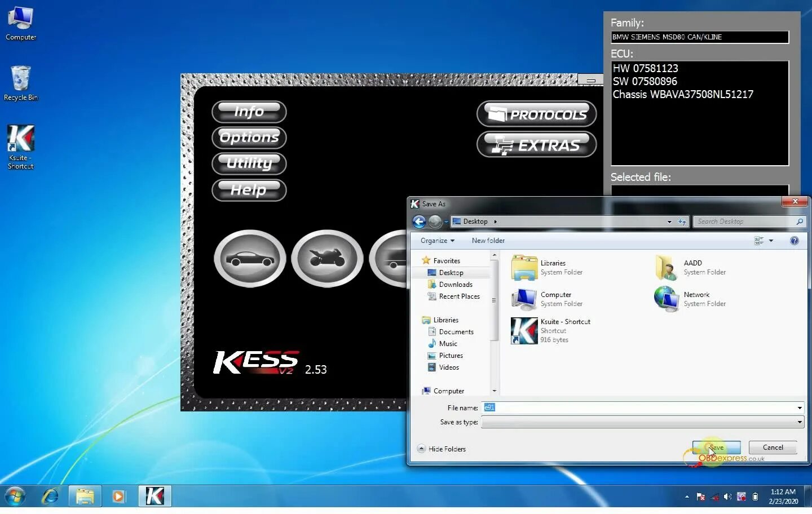812x514 pixels.
Task: Expand the address bar path dropdown
Action: click(x=669, y=222)
